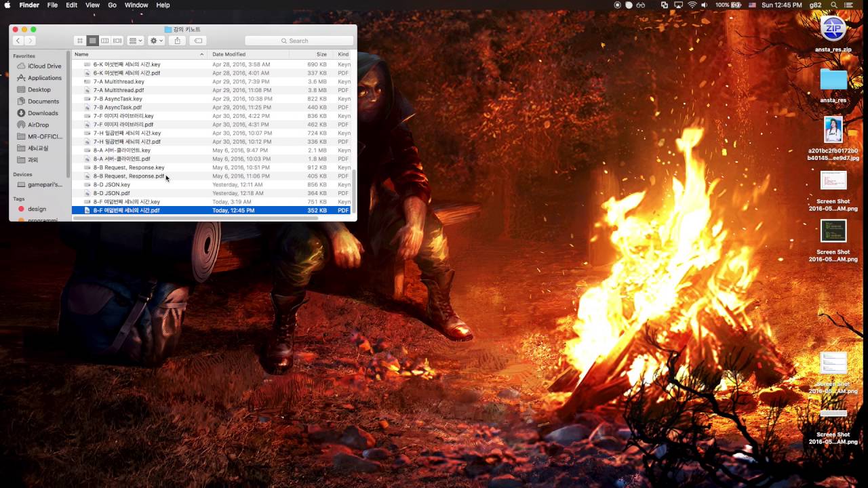Sort files by Date Modified column
This screenshot has width=868, height=488.
point(250,54)
